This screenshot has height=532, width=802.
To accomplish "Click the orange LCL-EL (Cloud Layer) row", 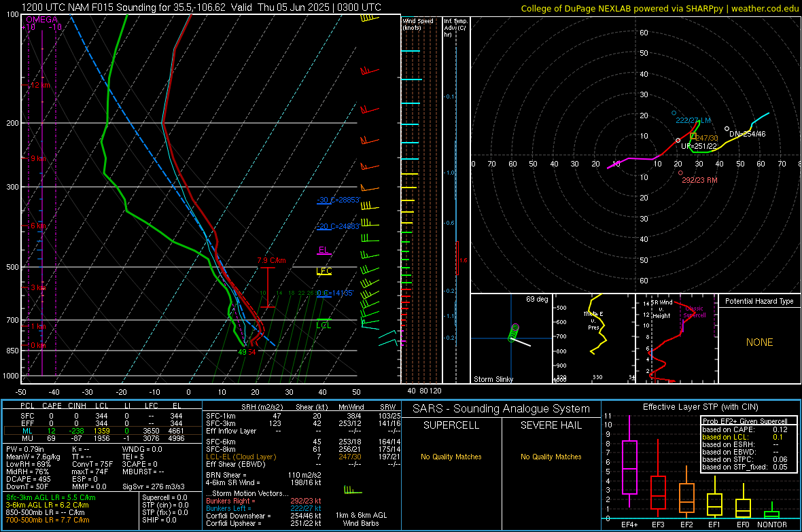I will click(303, 457).
